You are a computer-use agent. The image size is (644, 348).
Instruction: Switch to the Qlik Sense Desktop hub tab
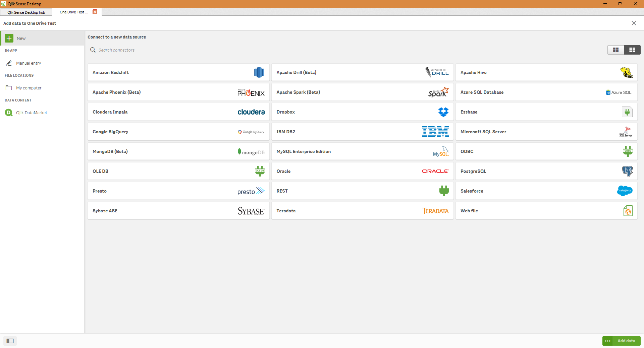[26, 12]
